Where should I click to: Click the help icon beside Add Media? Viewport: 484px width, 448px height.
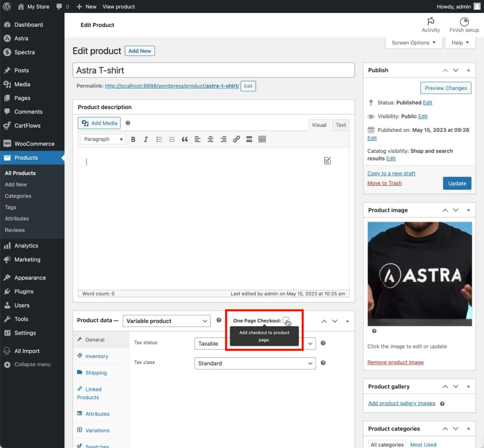[x=128, y=123]
